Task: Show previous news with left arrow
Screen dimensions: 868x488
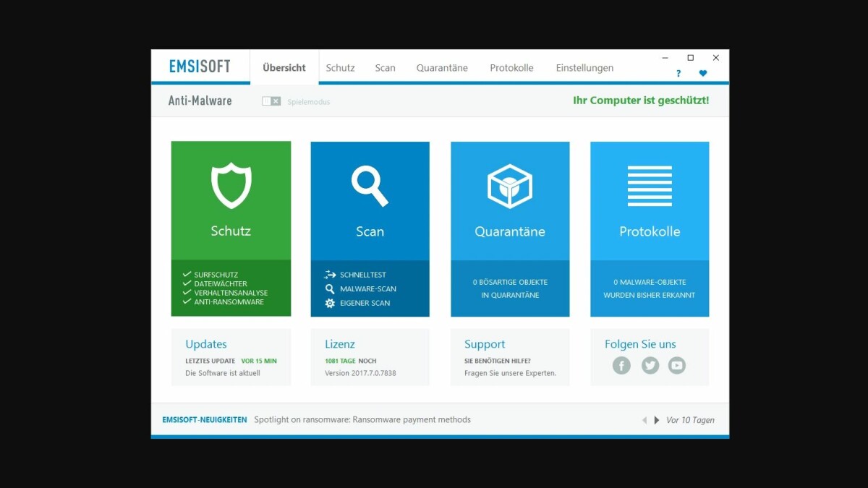Action: click(644, 420)
